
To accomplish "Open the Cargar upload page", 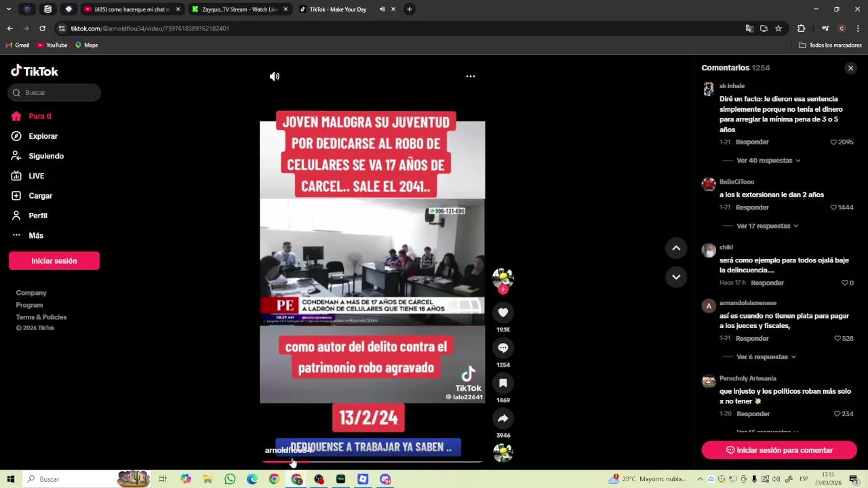I will (x=32, y=196).
